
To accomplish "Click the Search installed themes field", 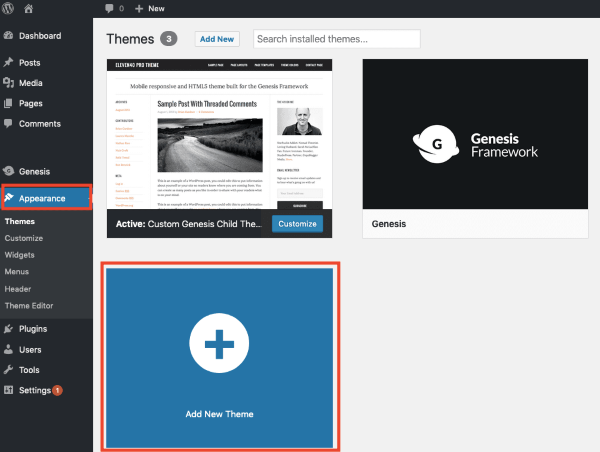I will pyautogui.click(x=336, y=39).
